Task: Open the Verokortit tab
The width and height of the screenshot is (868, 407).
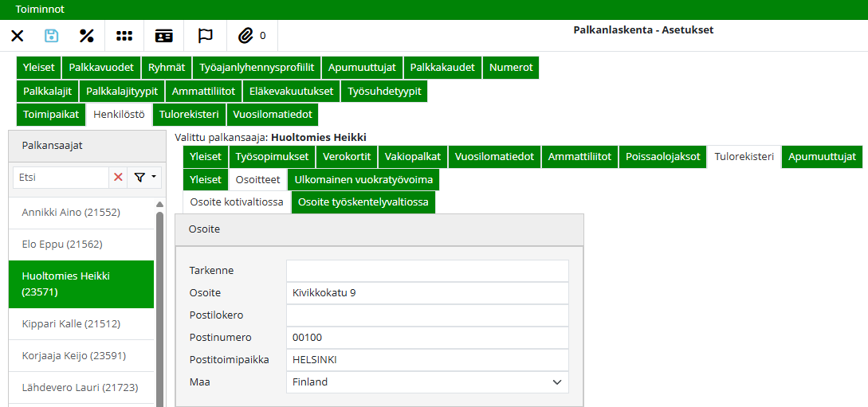Action: pos(346,157)
